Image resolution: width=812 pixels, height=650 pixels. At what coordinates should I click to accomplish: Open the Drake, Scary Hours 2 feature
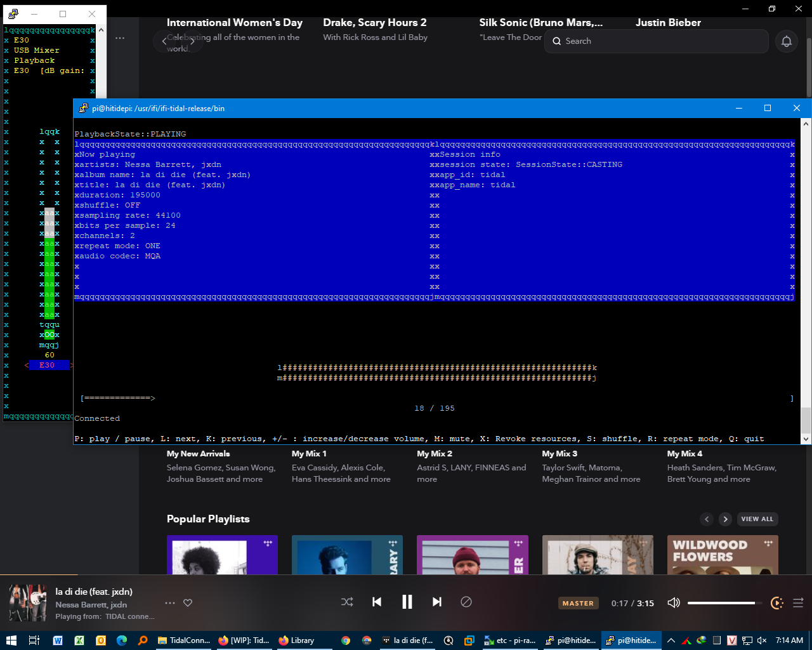pyautogui.click(x=374, y=23)
